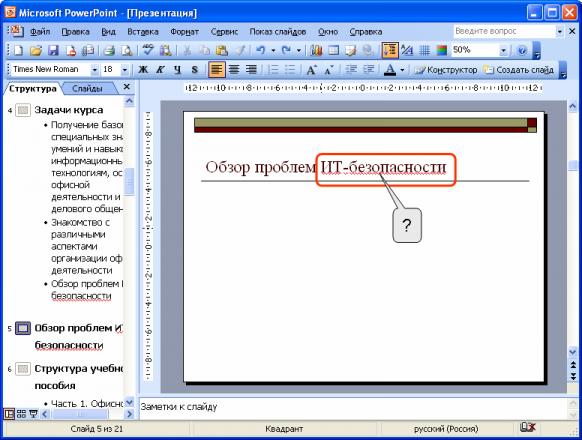Toggle text shadow (S)
Image resolution: width=582 pixels, height=440 pixels.
tap(194, 69)
